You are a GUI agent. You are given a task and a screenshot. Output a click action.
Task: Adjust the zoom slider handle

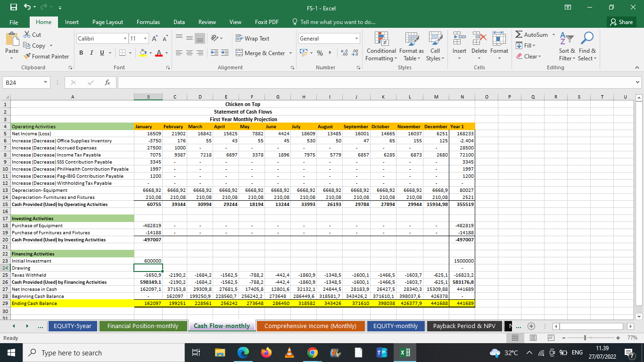(585, 338)
